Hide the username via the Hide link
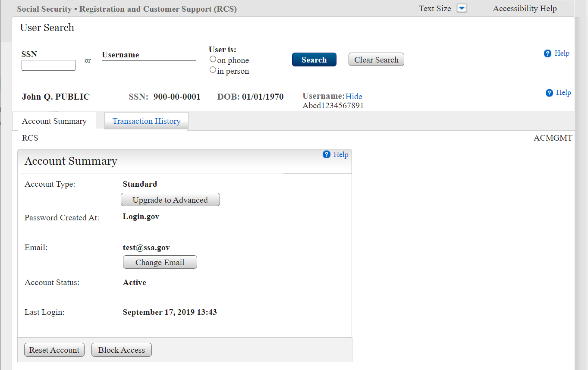The height and width of the screenshot is (370, 588). (x=354, y=97)
